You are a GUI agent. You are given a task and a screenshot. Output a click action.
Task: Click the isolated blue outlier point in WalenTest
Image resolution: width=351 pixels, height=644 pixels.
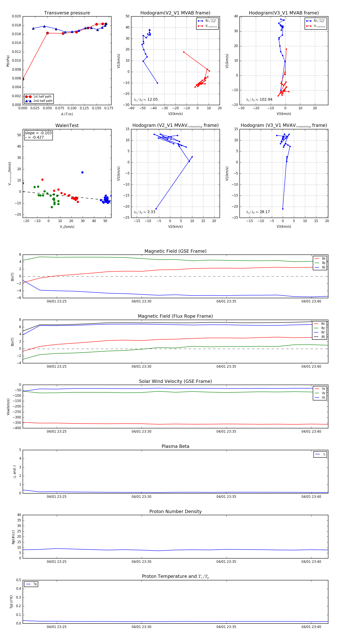click(x=82, y=172)
